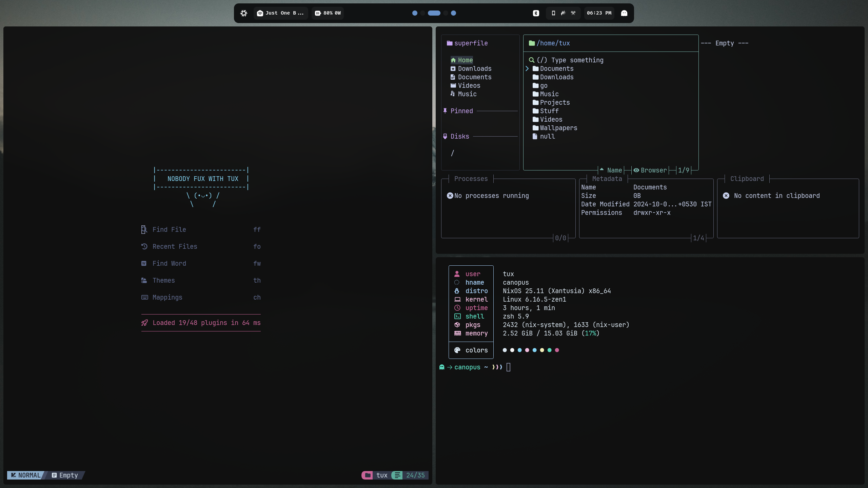
Task: Select Downloads in superfile sidebar
Action: coord(474,69)
